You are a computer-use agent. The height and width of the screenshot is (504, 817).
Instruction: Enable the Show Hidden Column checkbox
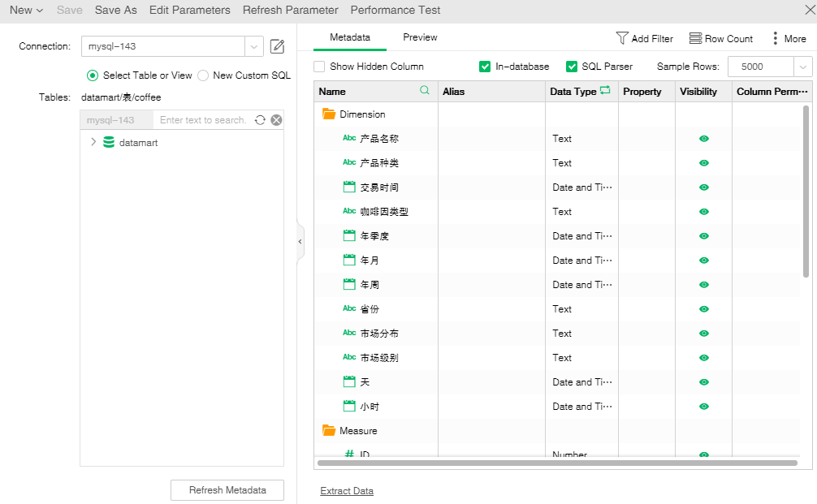click(x=319, y=67)
